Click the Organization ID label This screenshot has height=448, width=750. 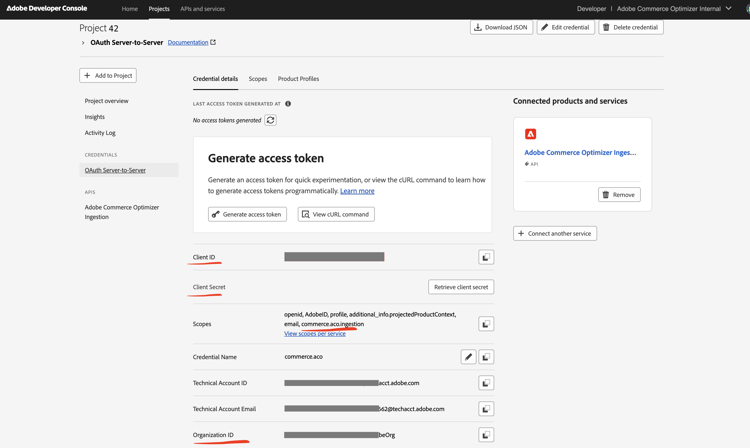pos(213,435)
